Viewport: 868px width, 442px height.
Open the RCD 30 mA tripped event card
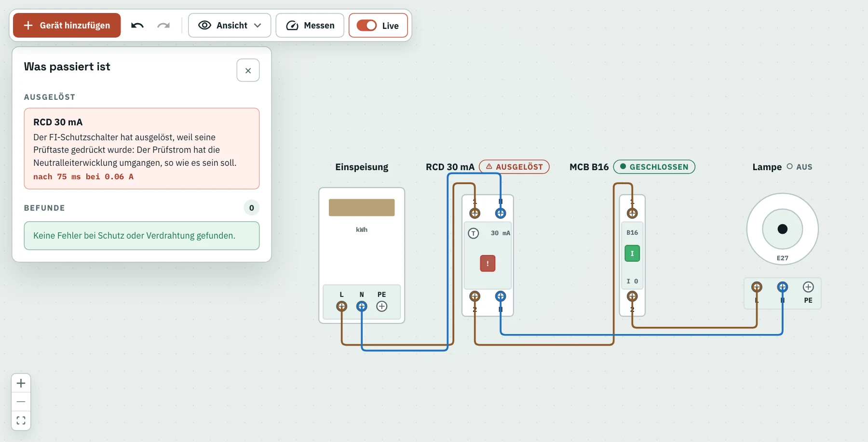[x=142, y=148]
